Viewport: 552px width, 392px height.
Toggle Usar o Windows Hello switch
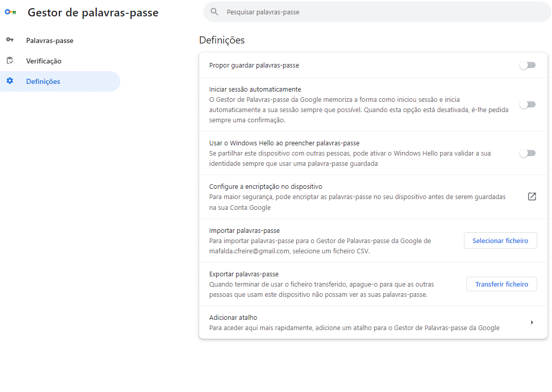(x=527, y=153)
